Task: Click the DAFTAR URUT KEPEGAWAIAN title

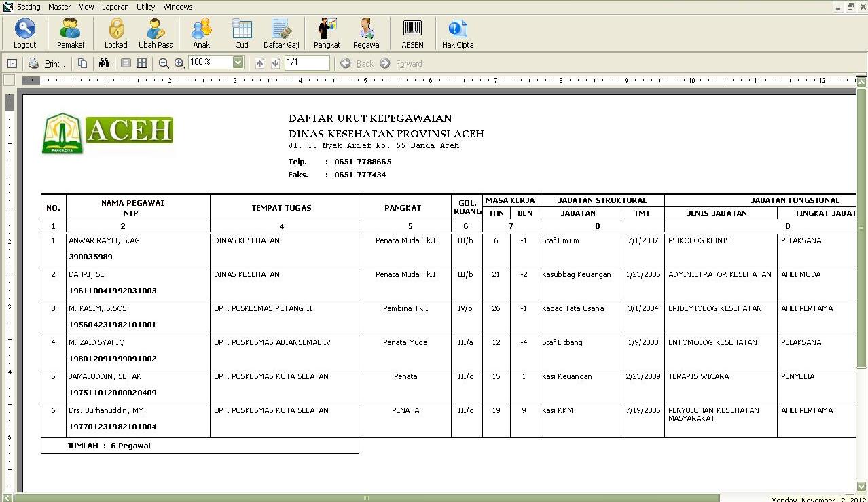Action: point(370,118)
